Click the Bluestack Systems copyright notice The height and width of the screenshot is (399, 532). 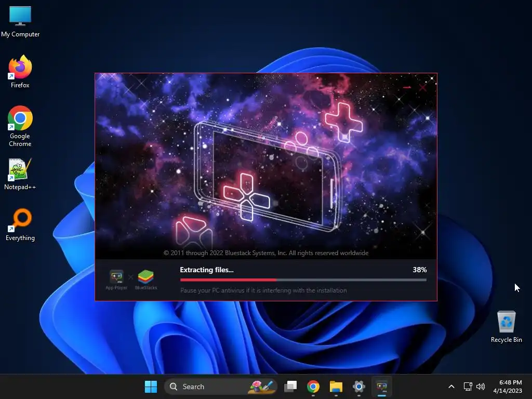tap(266, 253)
